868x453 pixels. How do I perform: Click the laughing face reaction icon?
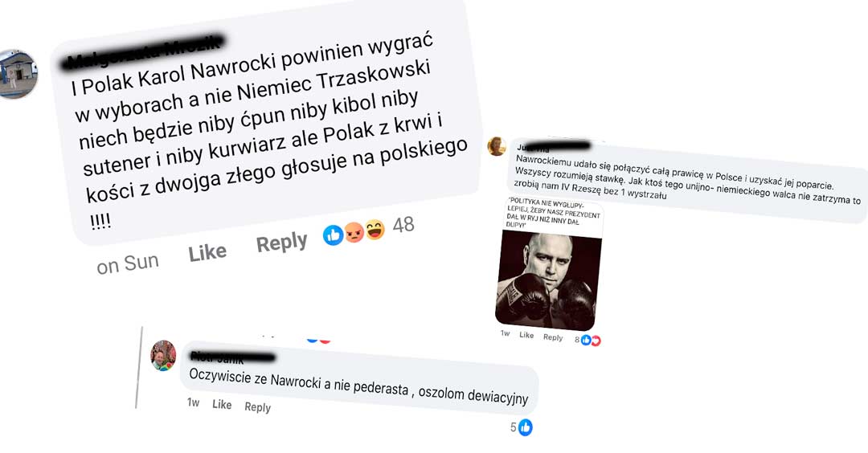click(375, 229)
